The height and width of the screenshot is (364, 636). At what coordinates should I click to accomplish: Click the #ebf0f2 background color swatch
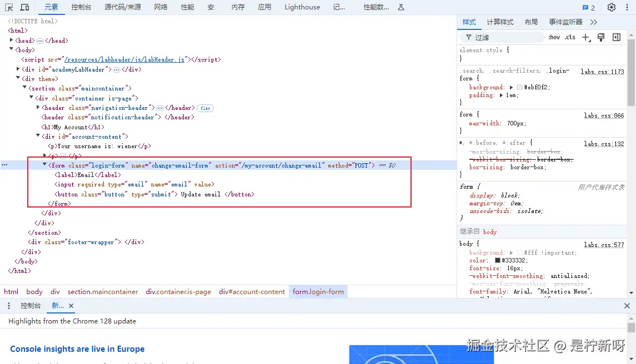(519, 88)
